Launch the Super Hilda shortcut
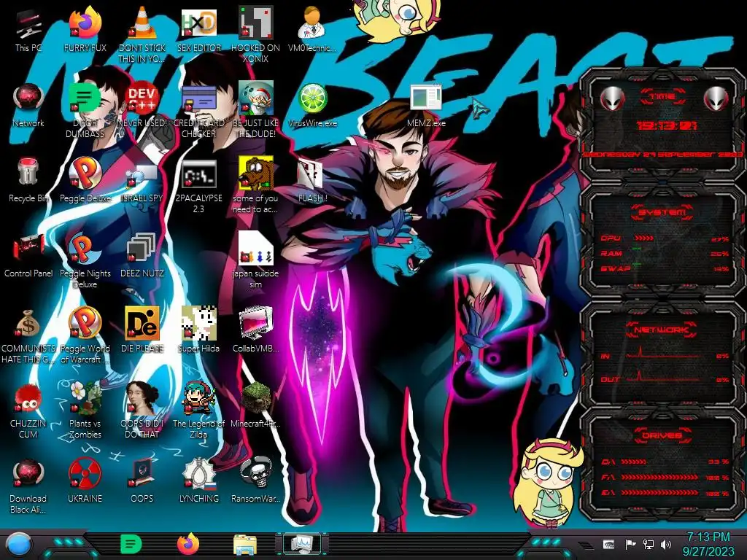Viewport: 747px width, 560px height. (198, 330)
